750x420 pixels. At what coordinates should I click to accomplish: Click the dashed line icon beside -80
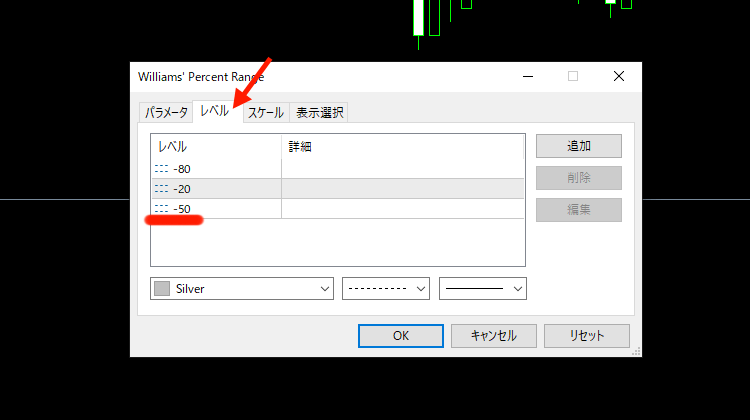tap(162, 169)
